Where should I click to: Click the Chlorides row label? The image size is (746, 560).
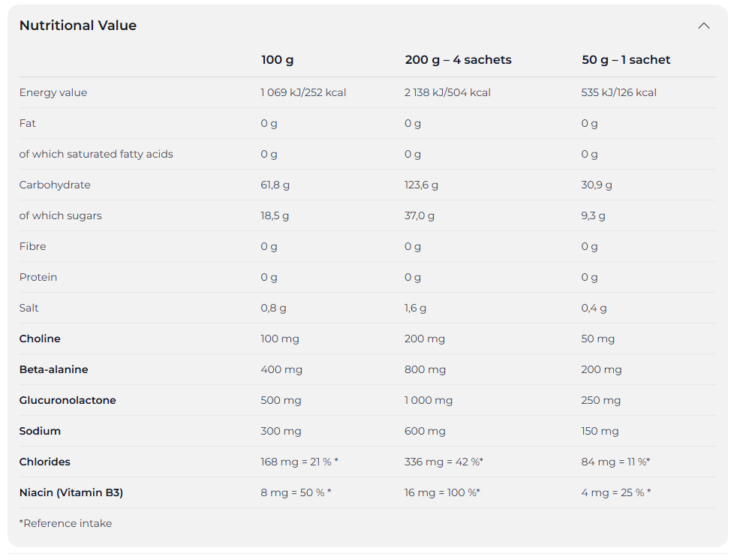coord(45,462)
